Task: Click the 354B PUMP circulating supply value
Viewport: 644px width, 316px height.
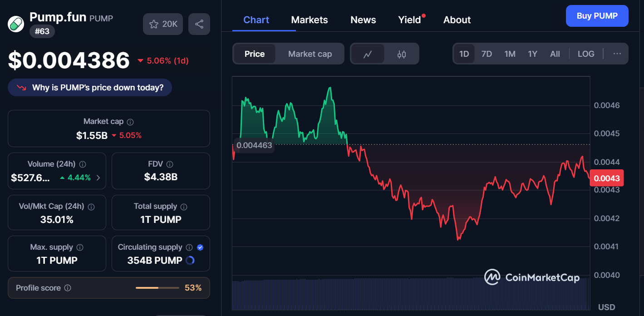Action: pyautogui.click(x=155, y=261)
